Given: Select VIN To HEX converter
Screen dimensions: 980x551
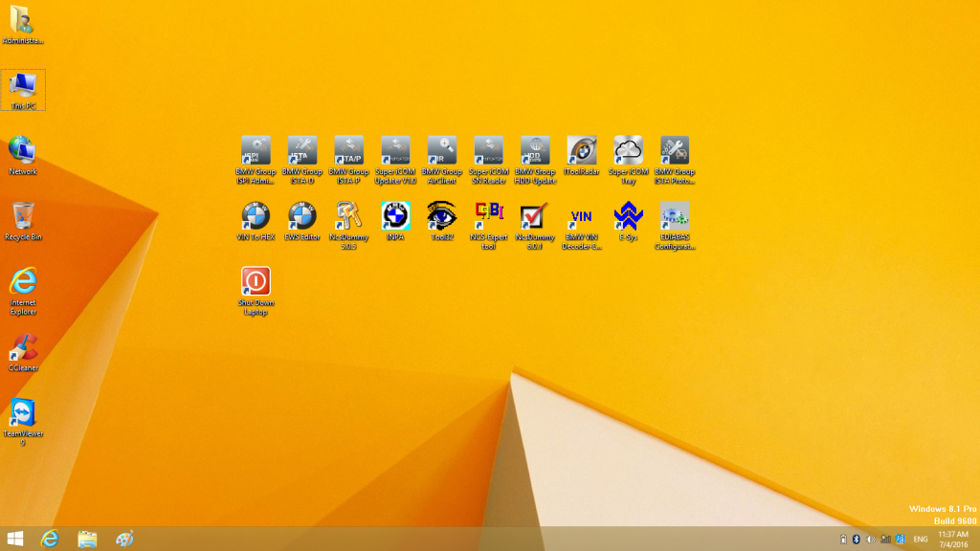Looking at the screenshot, I should pos(254,215).
